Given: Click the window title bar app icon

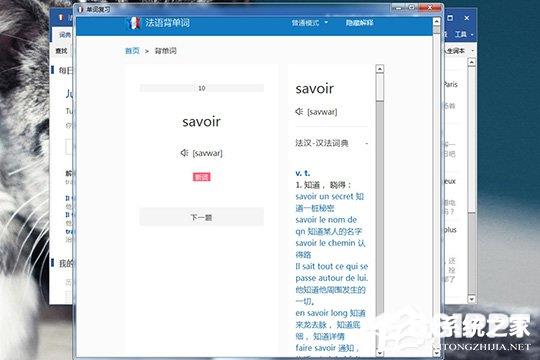Looking at the screenshot, I should (x=80, y=9).
